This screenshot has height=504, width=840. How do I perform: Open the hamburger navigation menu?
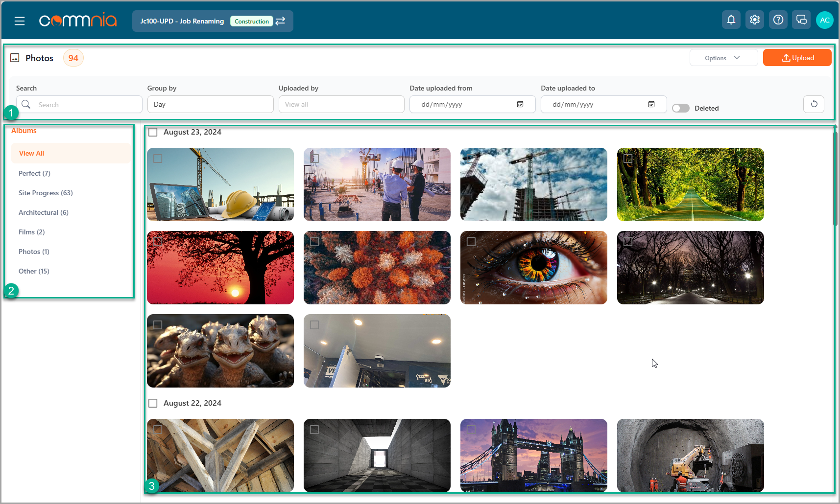(20, 21)
